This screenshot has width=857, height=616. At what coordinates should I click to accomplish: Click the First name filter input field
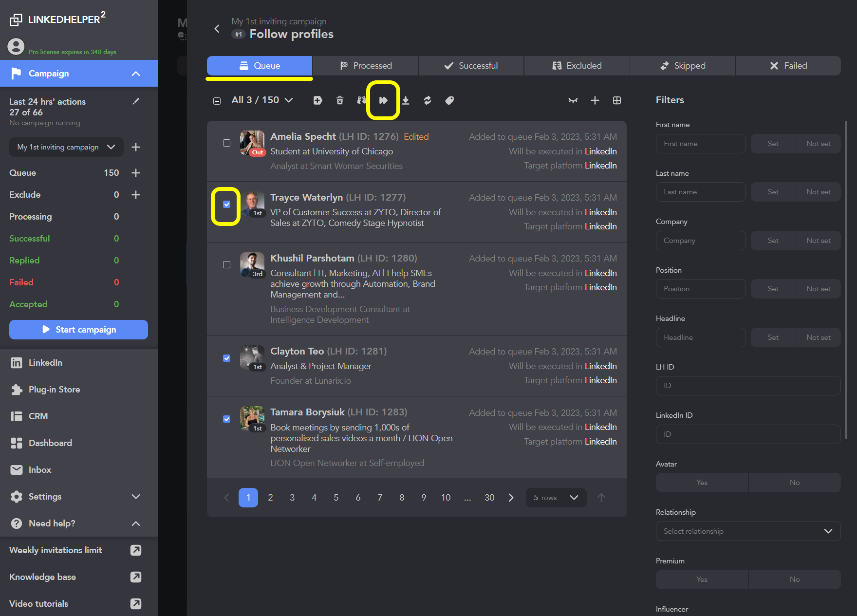(700, 144)
